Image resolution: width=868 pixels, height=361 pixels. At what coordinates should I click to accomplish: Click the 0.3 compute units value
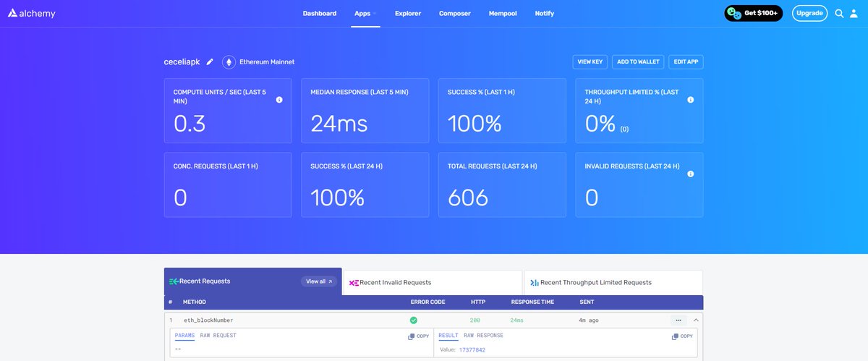(190, 124)
